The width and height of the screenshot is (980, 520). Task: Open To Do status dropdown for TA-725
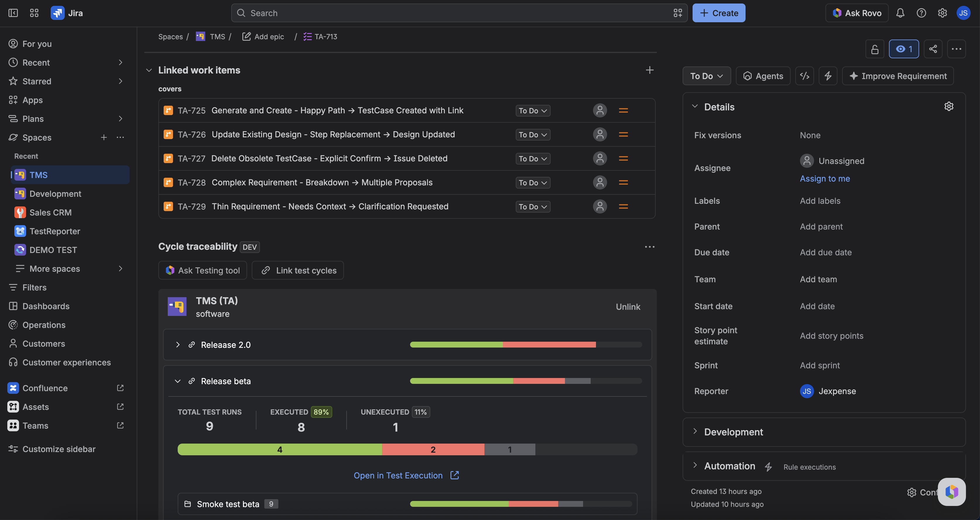pos(533,110)
